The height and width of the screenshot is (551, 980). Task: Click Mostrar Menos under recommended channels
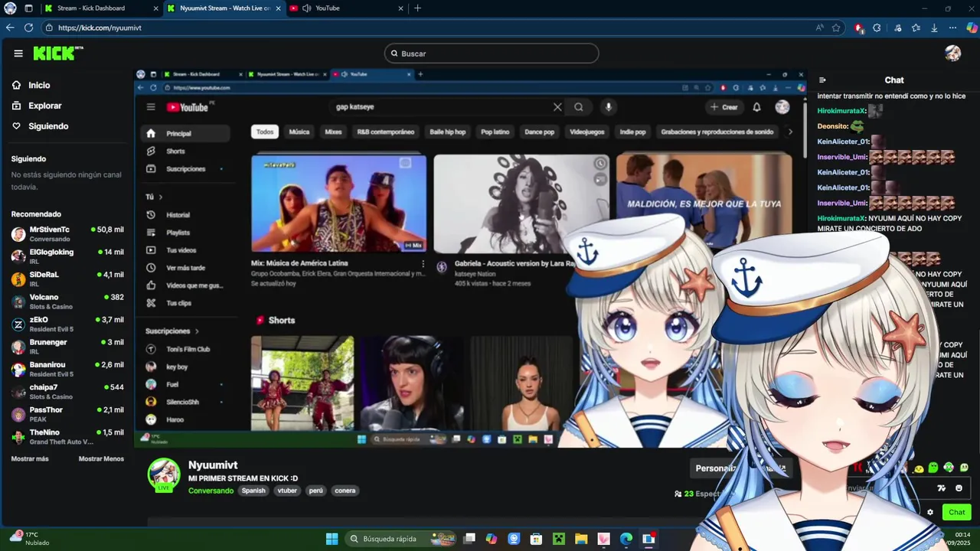[x=101, y=459]
